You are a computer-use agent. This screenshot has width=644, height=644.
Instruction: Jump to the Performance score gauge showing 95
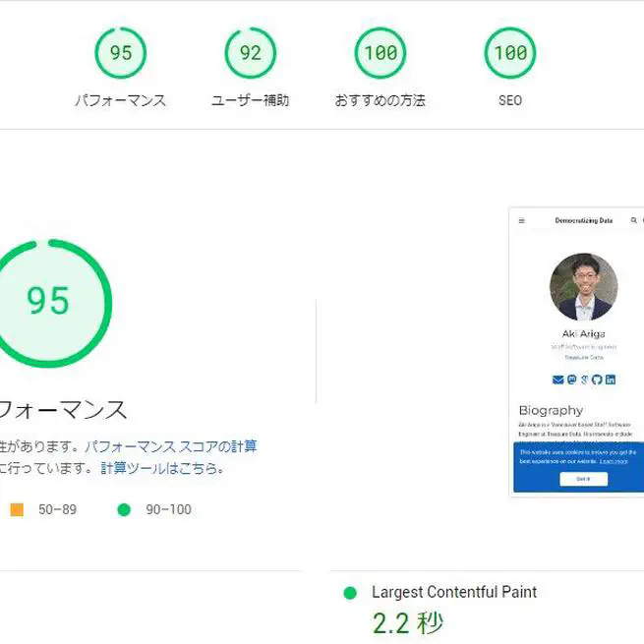coord(120,52)
